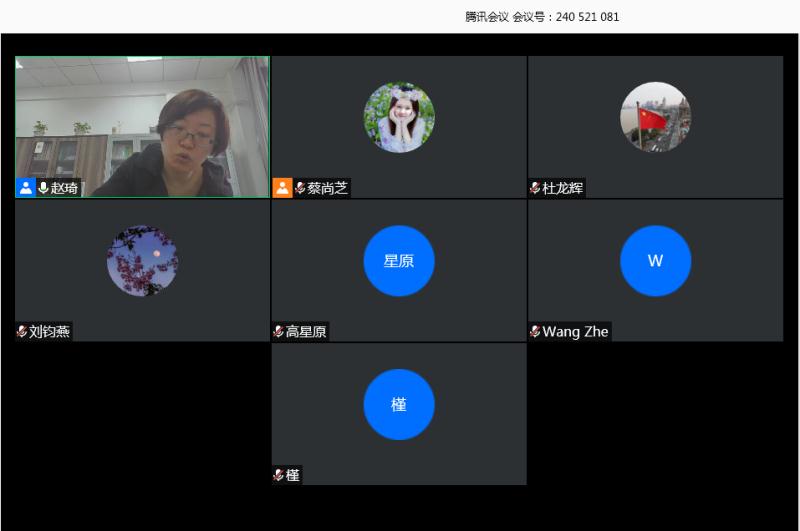800x531 pixels.
Task: Click the muted microphone icon next to 刘钧燕
Action: 21,332
